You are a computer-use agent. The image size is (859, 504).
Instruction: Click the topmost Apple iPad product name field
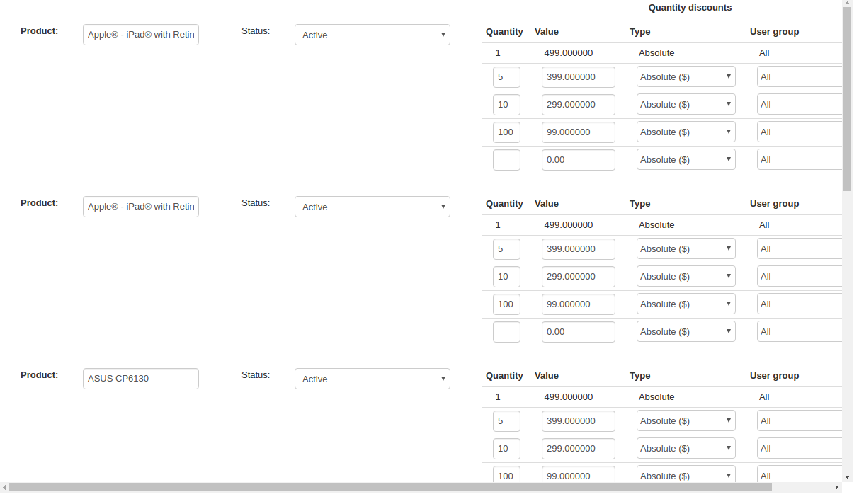click(141, 34)
